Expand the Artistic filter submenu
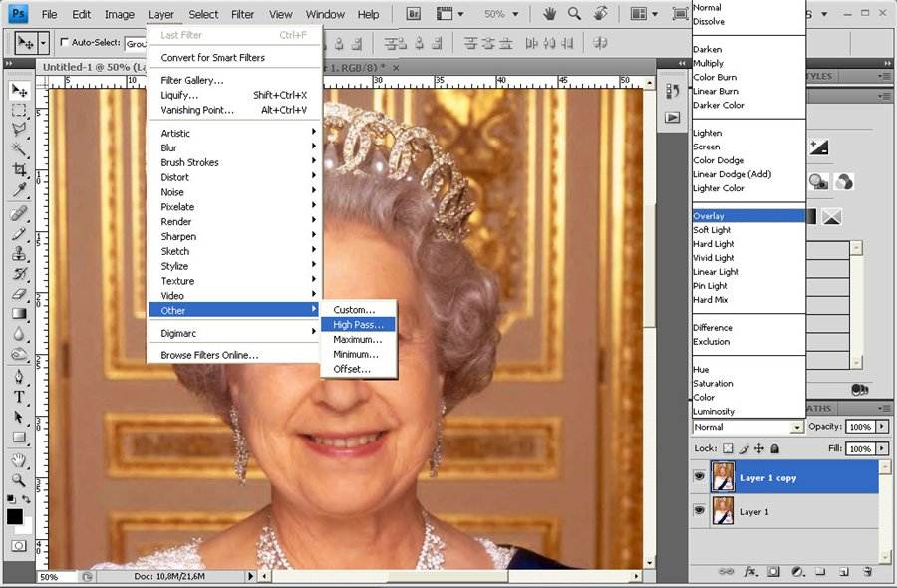897x588 pixels. [233, 133]
